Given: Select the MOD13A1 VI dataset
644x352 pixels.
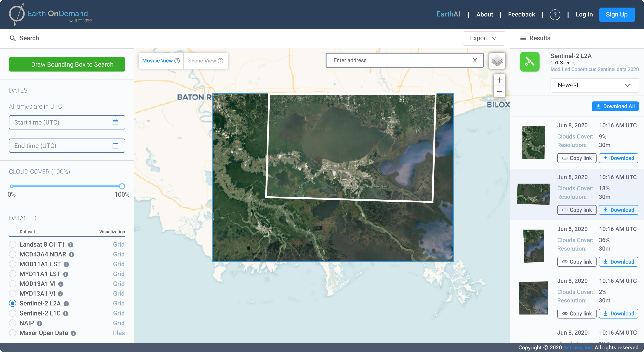Looking at the screenshot, I should pos(12,284).
